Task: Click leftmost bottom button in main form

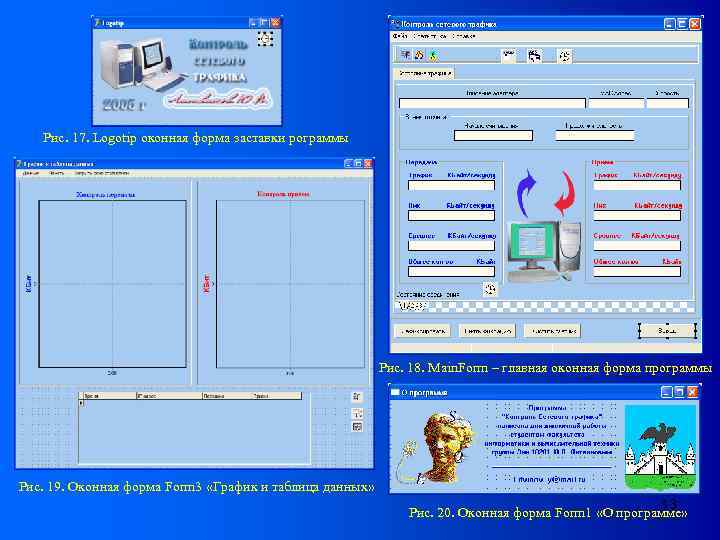Action: [422, 331]
